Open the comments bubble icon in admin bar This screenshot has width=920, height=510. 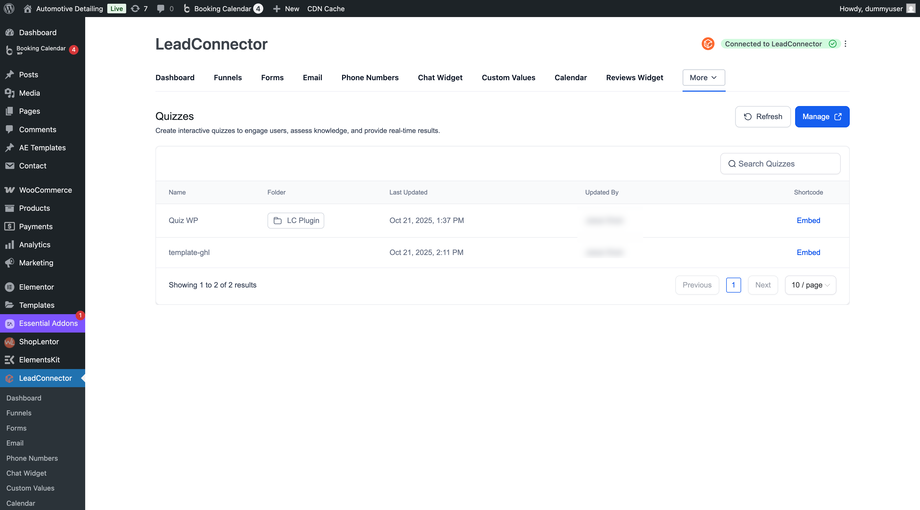click(x=161, y=8)
